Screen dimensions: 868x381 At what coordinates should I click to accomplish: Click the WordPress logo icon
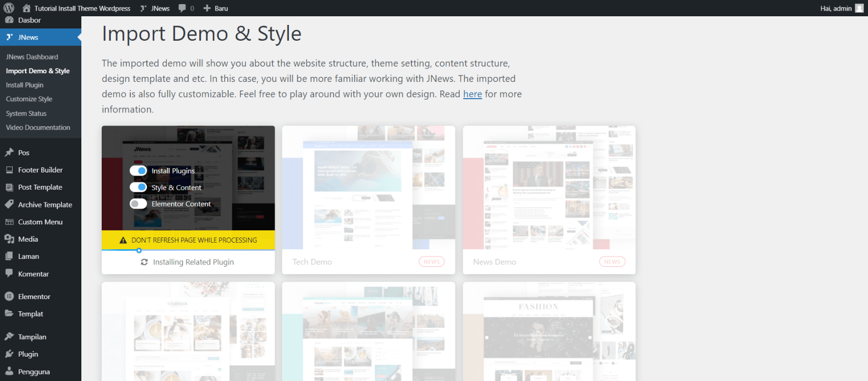9,8
